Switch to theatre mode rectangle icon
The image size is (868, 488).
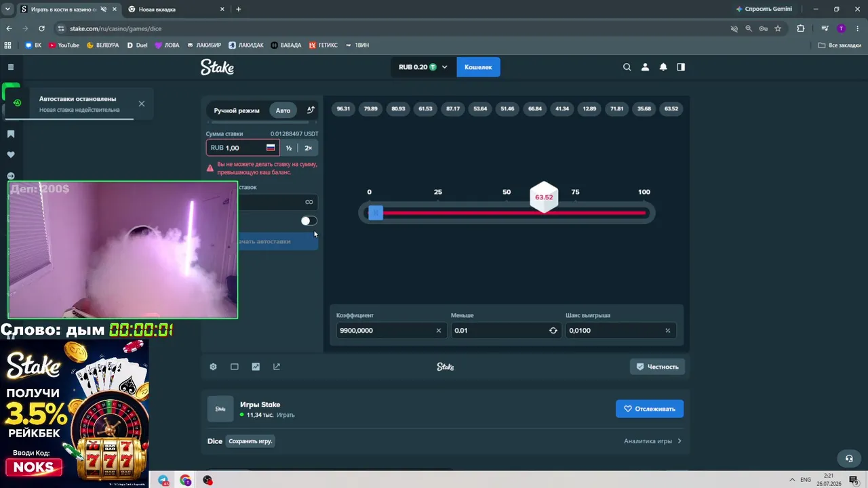(x=235, y=367)
